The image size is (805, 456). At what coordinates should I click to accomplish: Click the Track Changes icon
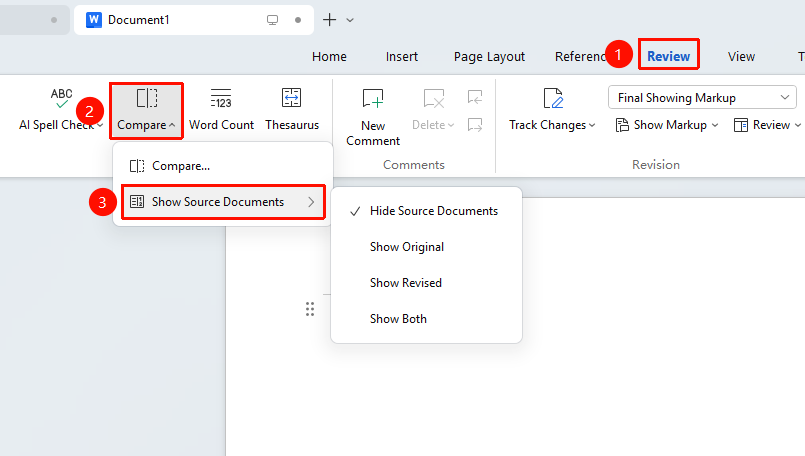(553, 98)
